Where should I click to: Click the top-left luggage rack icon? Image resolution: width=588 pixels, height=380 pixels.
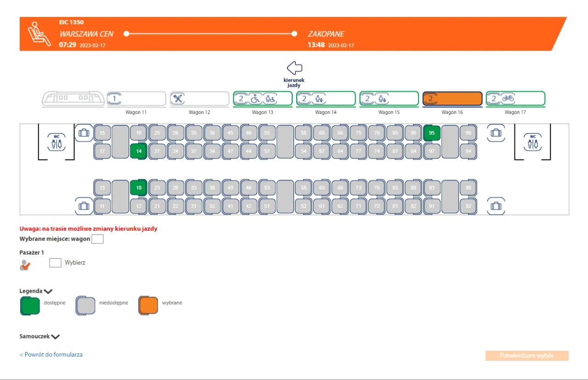coord(84,133)
